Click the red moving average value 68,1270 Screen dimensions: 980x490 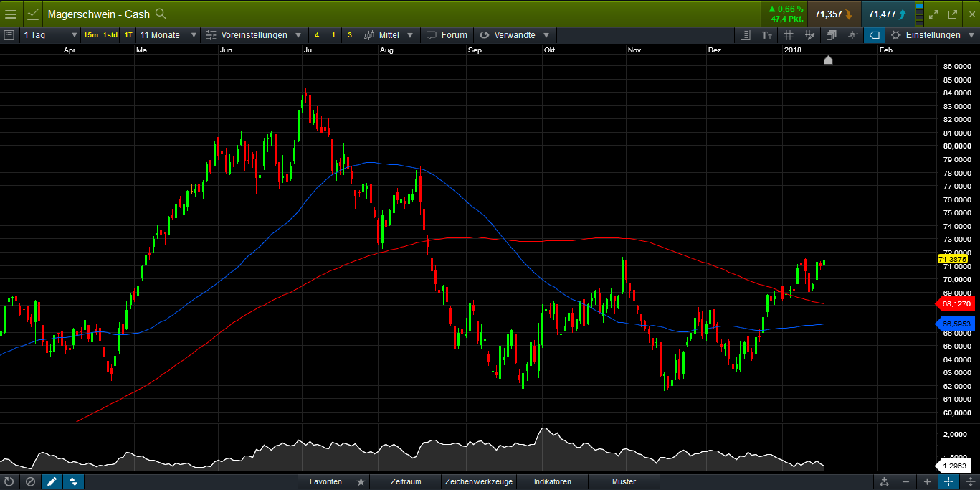pos(956,304)
